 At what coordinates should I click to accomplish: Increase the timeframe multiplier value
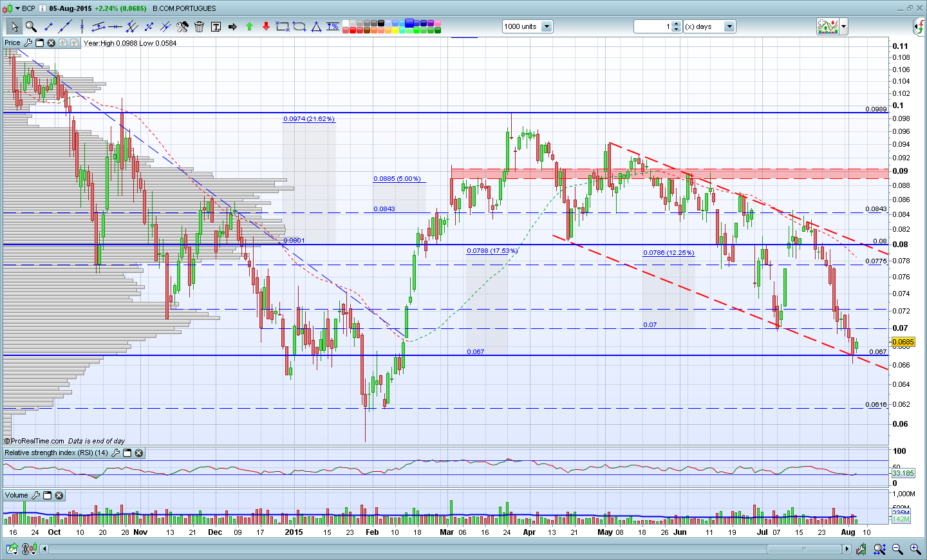(677, 24)
